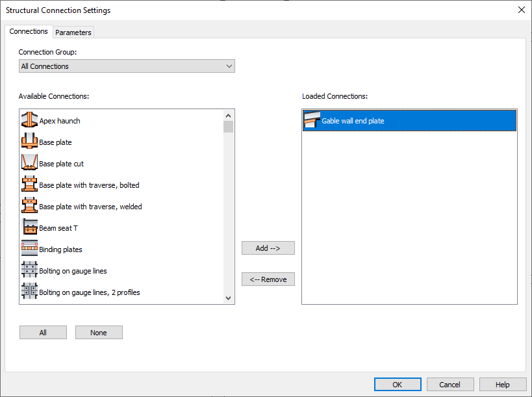Select the Connections tab
The image size is (532, 397).
[x=29, y=31]
